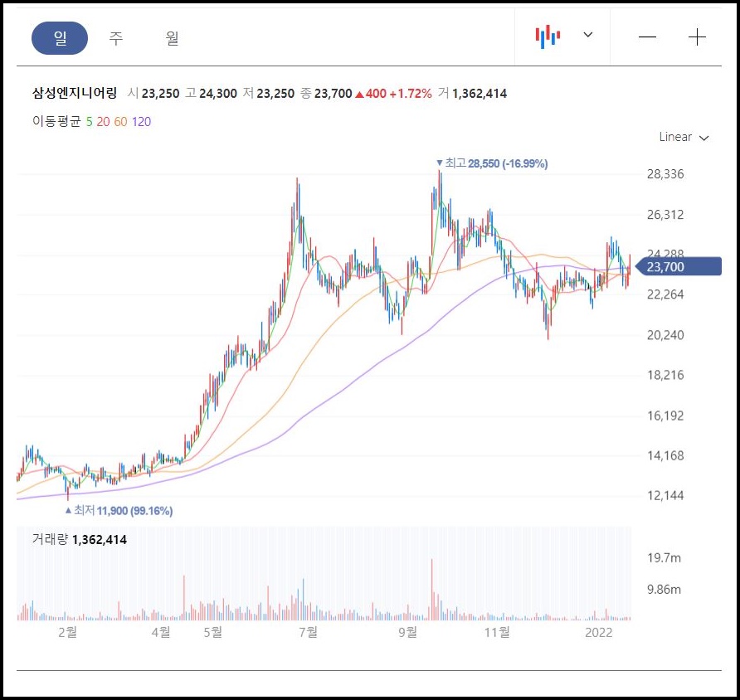Click the 28,336 price axis label
Viewport: 740px width, 700px height.
(665, 174)
